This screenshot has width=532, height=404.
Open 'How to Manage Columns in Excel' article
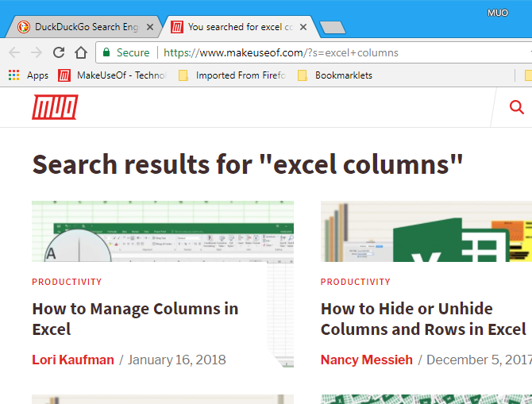pos(135,319)
